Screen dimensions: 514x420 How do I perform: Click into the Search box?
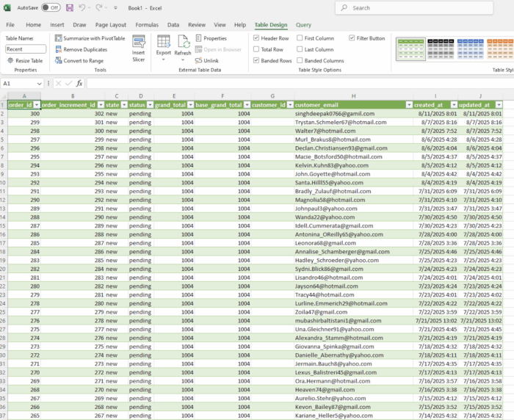click(x=414, y=8)
